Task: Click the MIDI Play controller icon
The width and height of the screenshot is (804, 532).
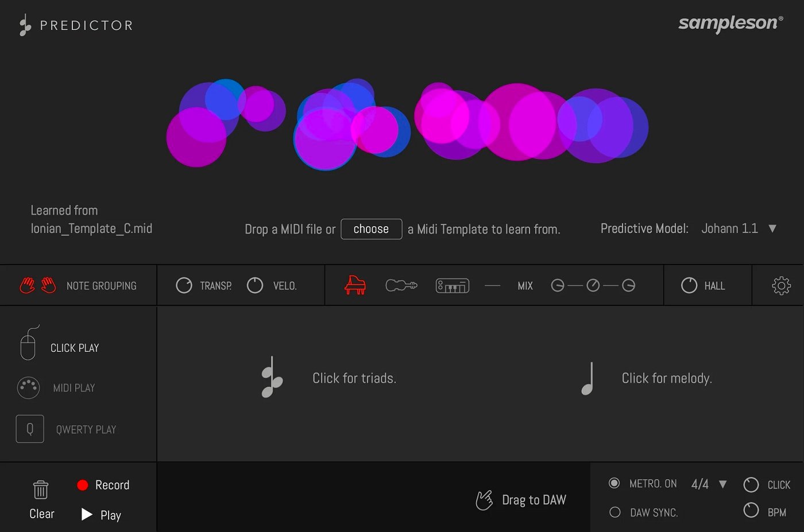Action: tap(28, 387)
